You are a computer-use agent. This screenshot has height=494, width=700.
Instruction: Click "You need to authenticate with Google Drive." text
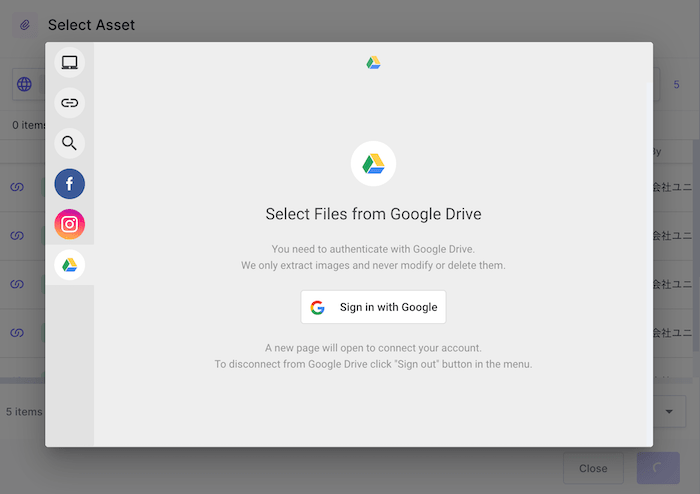tap(373, 249)
